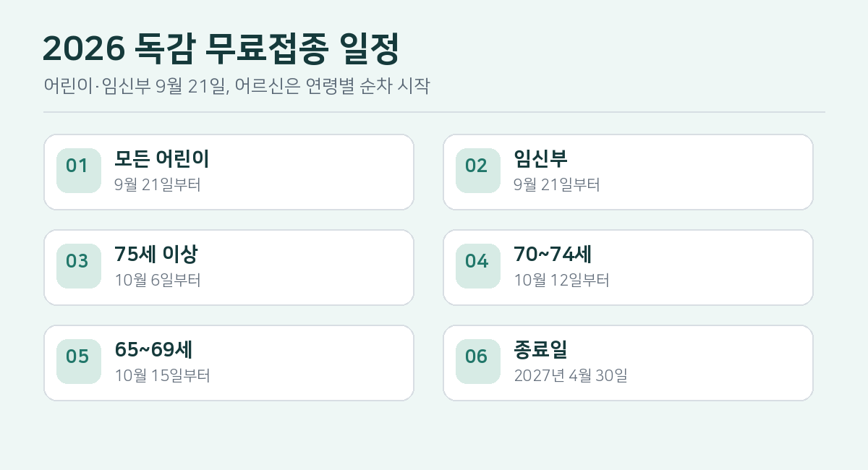Click the 10월 15일부터 date text

coord(162,375)
